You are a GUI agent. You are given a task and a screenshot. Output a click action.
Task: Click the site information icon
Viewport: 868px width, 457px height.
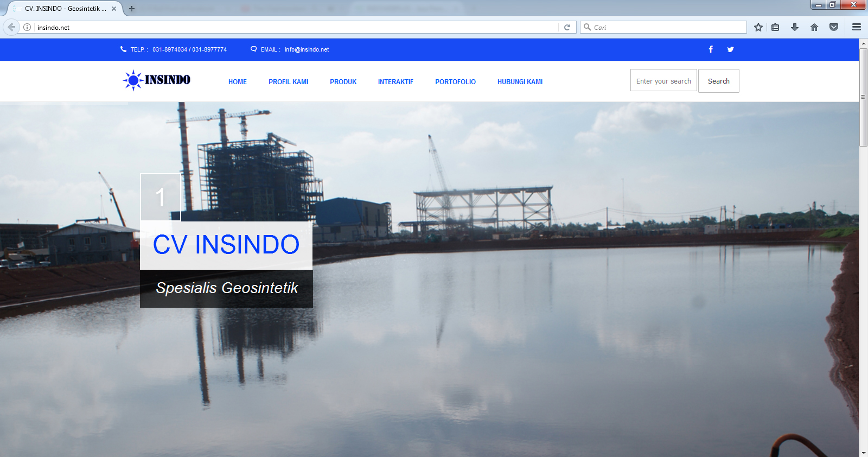coord(27,27)
